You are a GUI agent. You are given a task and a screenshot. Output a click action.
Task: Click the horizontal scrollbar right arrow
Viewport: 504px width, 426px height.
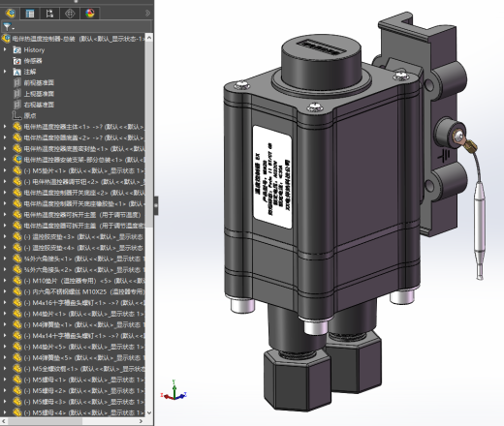pyautogui.click(x=141, y=421)
